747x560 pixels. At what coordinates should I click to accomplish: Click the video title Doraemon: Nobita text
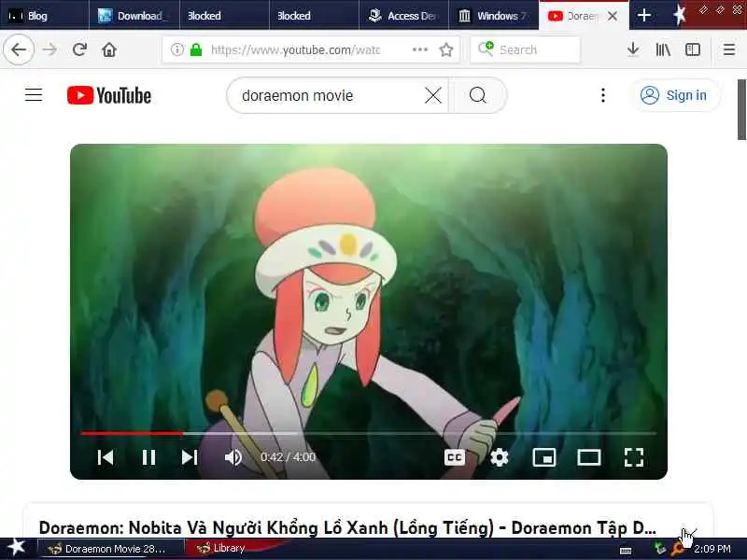pyautogui.click(x=347, y=527)
